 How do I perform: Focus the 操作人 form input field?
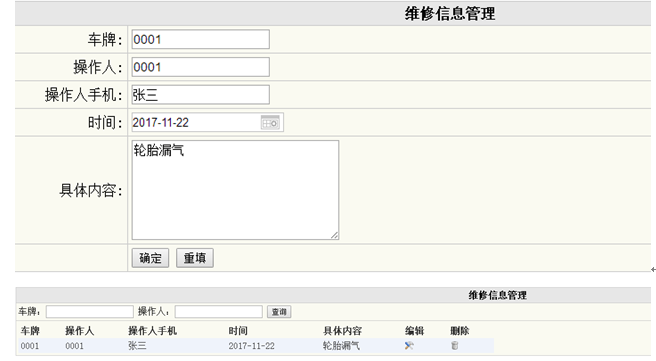[x=200, y=67]
